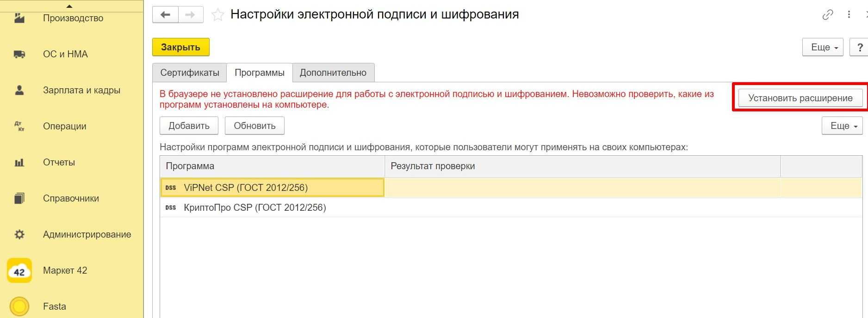The image size is (868, 318).
Task: Click the Справочники documents icon
Action: tap(19, 198)
